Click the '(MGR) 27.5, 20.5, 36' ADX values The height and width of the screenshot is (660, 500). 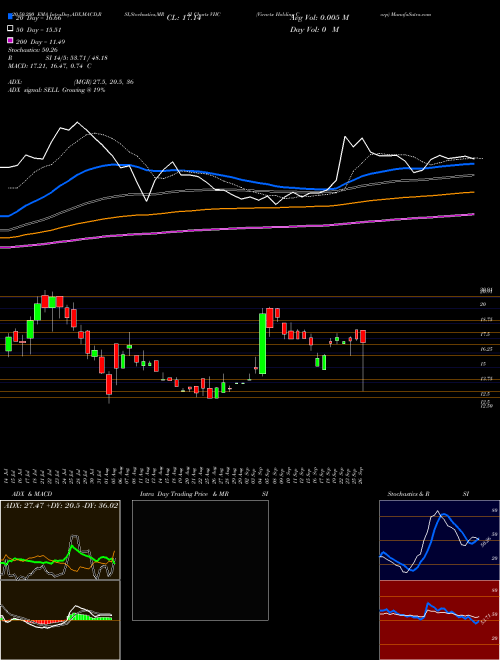[x=104, y=82]
